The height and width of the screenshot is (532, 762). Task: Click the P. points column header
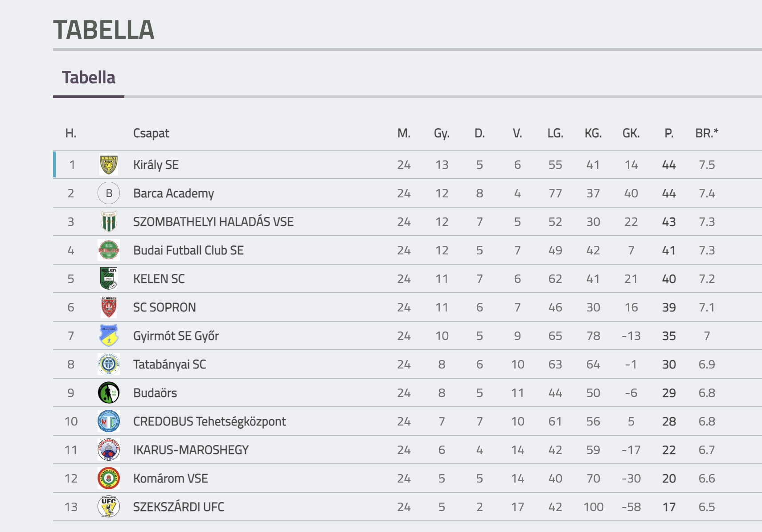pos(669,133)
